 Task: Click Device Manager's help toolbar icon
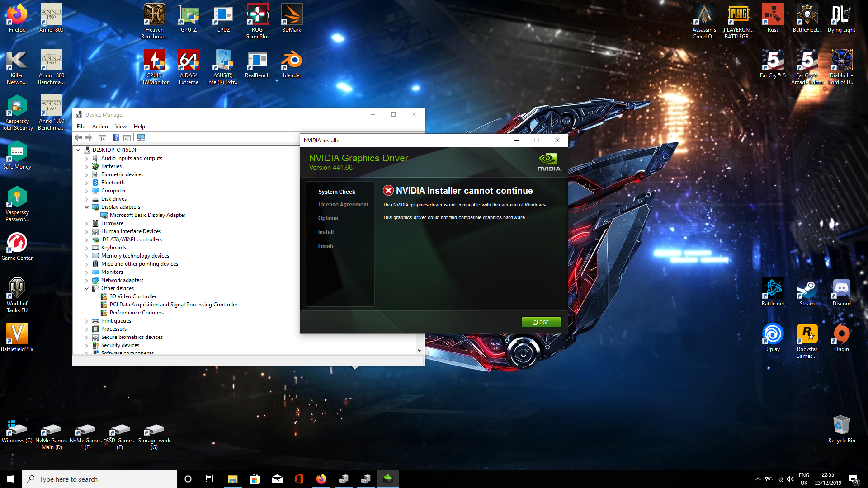tap(116, 138)
